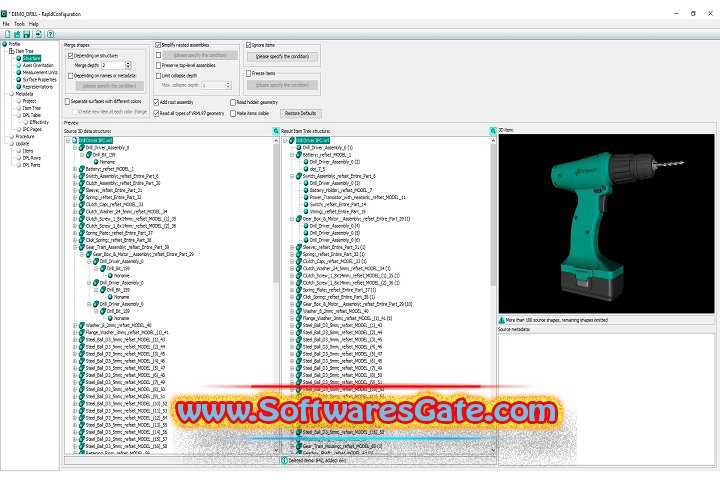Select 'Battery_Holder:_refset_MODEL_7' in the result tree
The image size is (720, 480).
click(341, 190)
